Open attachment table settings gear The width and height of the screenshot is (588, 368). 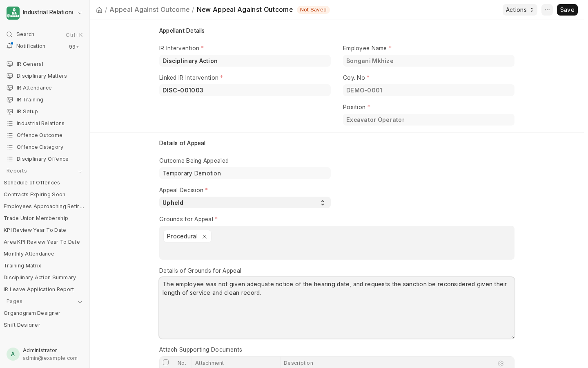click(x=501, y=363)
